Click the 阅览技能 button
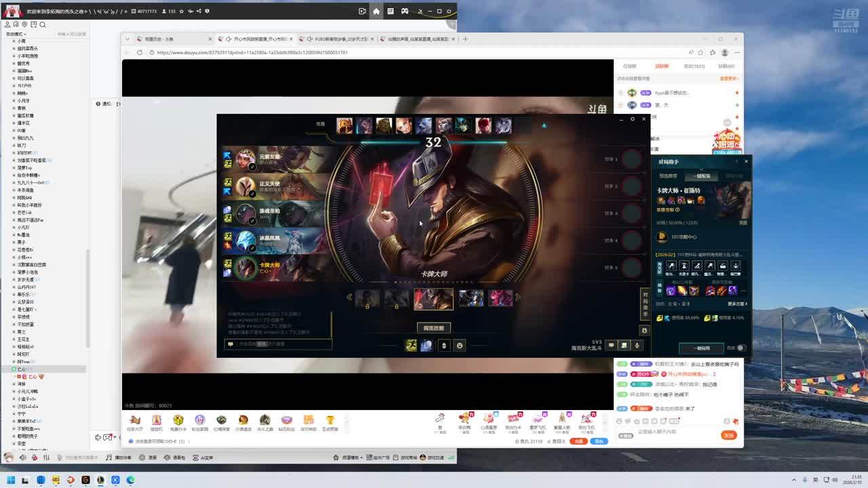Image resolution: width=868 pixels, height=488 pixels. coord(433,328)
